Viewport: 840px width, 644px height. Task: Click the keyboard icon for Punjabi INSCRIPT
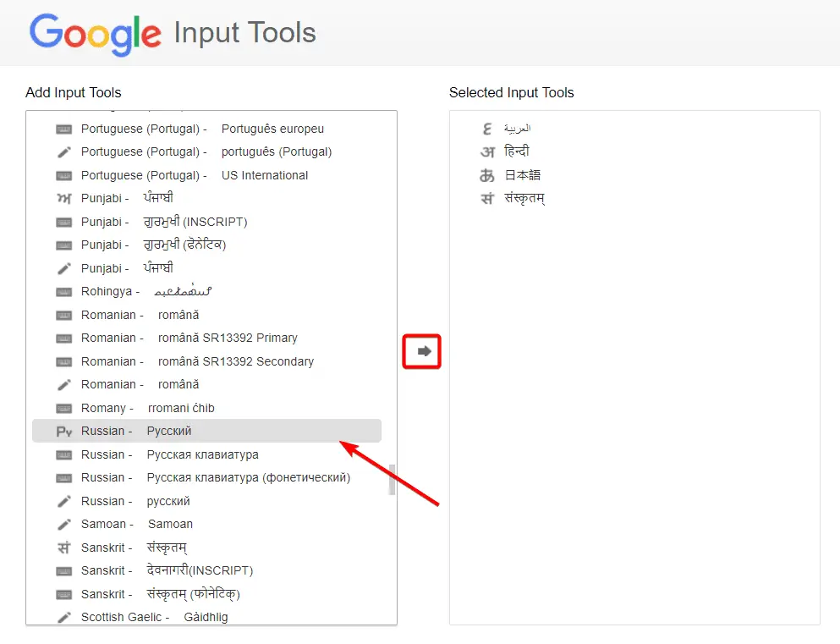[x=63, y=223]
